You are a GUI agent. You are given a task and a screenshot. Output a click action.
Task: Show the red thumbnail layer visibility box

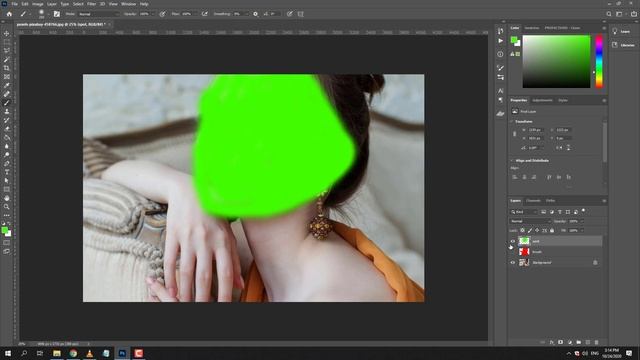[x=513, y=252]
